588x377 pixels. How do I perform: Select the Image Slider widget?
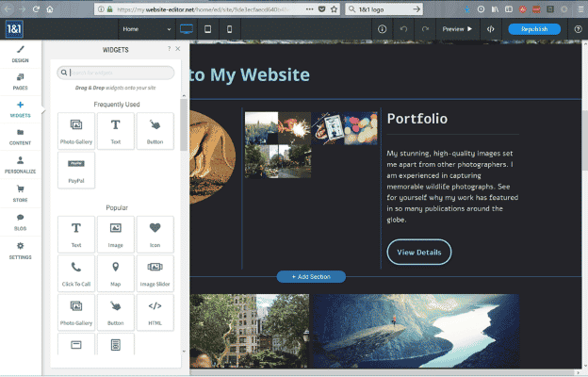[155, 273]
